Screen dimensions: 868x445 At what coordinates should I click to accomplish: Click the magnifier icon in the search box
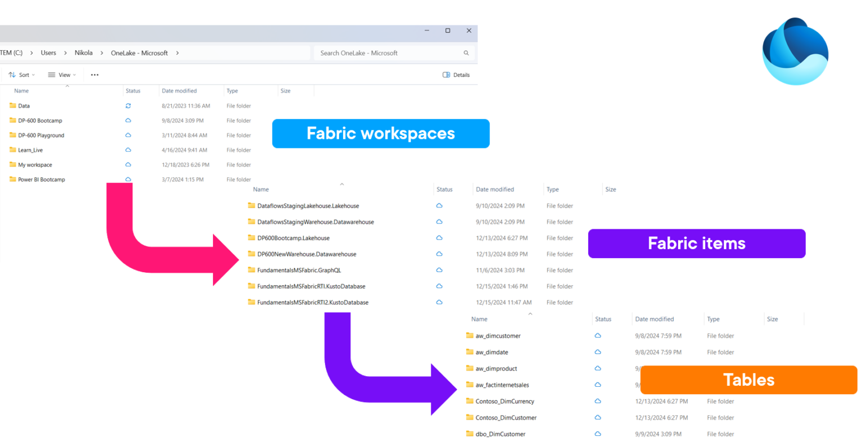click(466, 53)
